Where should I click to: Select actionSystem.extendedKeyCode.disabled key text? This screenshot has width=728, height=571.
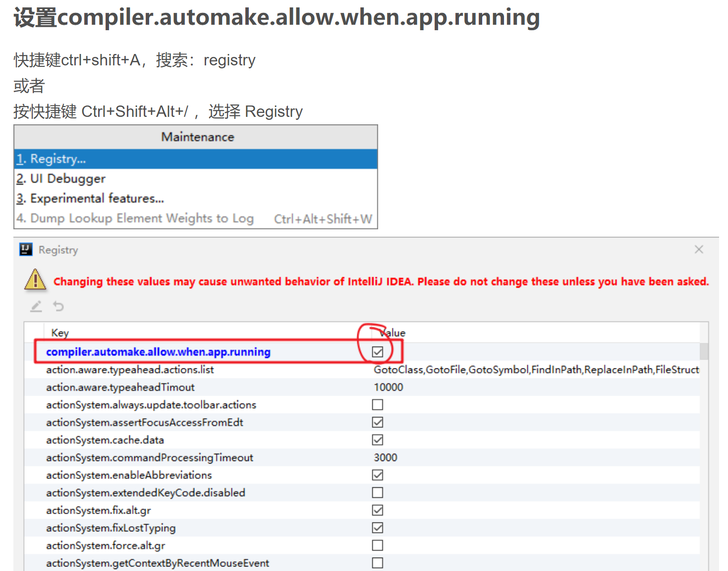(146, 493)
